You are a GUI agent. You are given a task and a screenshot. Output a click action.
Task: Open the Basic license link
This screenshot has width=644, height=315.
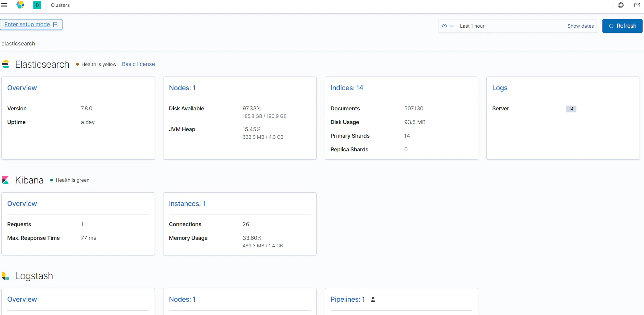pyautogui.click(x=138, y=64)
